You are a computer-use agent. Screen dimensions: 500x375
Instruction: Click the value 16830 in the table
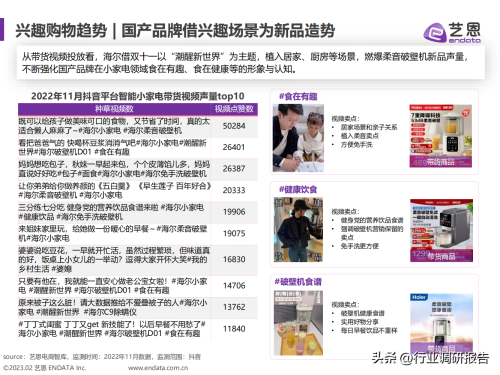[x=234, y=259]
